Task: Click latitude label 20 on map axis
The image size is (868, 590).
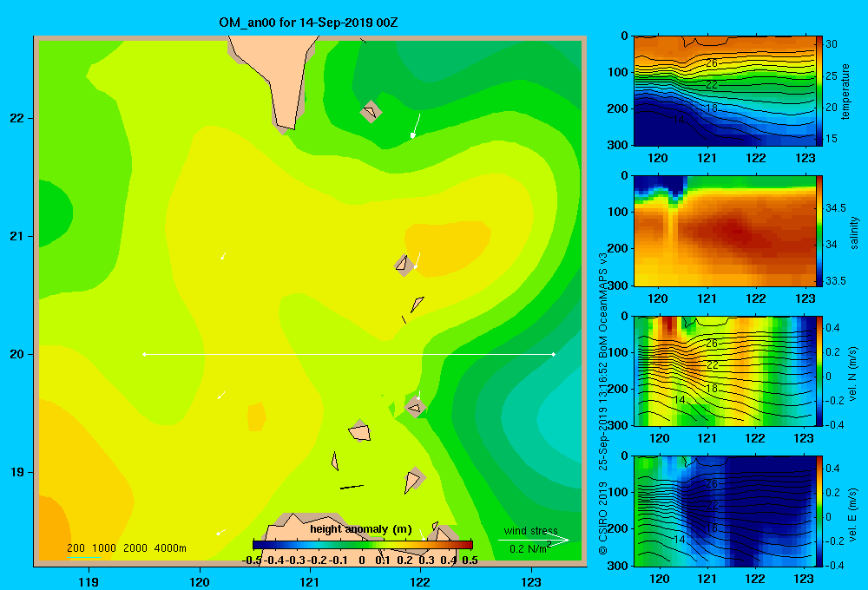Action: (17, 354)
